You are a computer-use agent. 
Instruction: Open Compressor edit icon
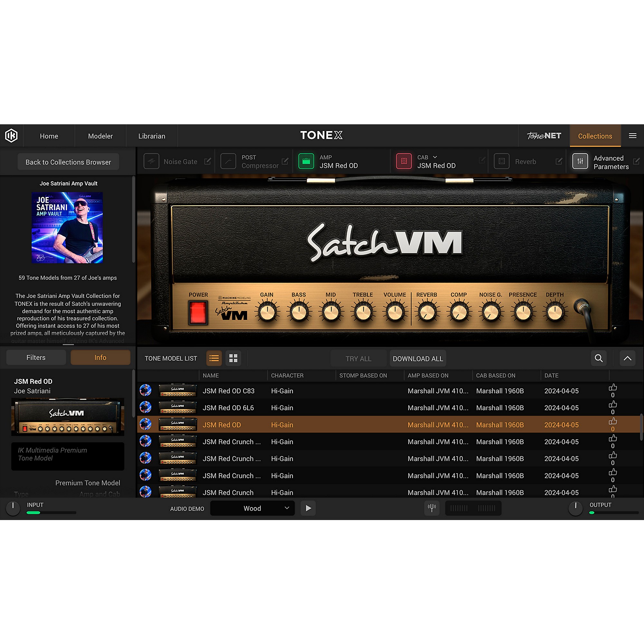[x=285, y=161]
